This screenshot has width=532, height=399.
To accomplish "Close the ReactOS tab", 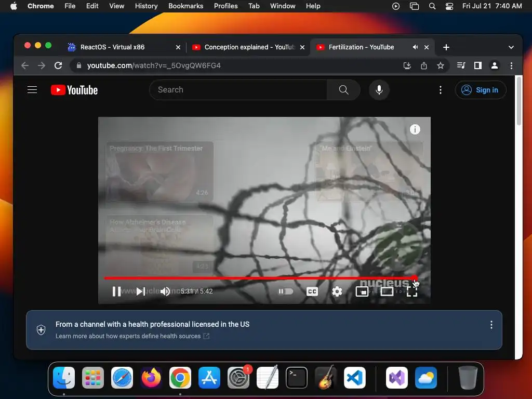I will (178, 47).
